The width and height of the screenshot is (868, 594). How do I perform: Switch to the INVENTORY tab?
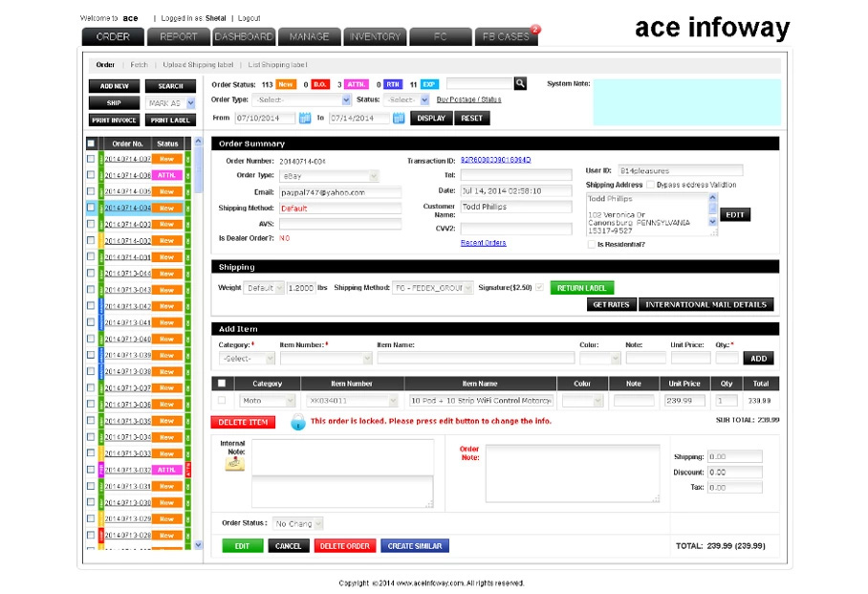point(374,36)
